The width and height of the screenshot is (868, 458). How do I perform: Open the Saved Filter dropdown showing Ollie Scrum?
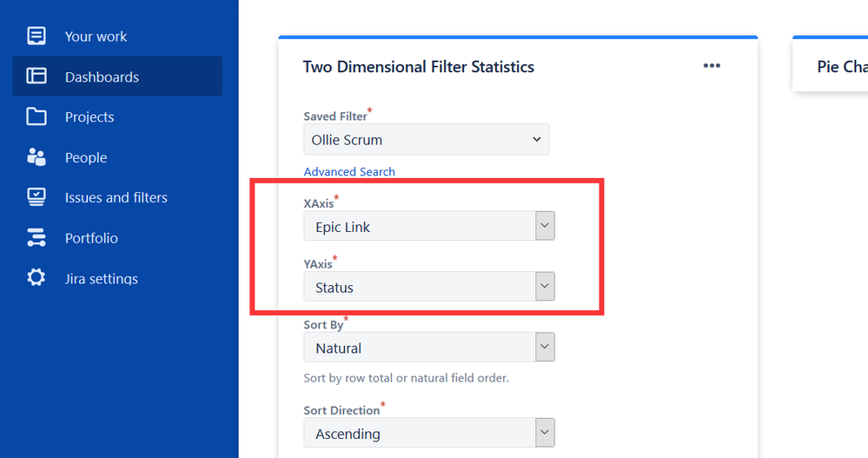pos(427,140)
